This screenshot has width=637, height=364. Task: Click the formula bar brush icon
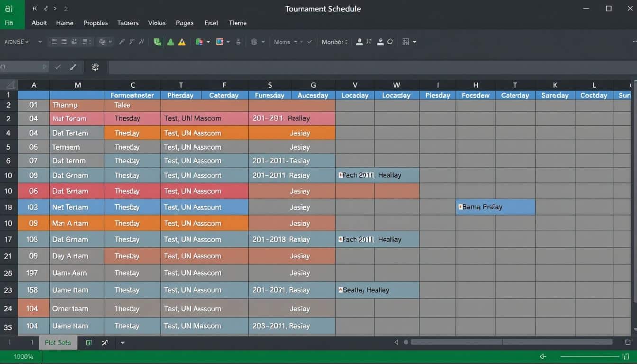point(73,67)
